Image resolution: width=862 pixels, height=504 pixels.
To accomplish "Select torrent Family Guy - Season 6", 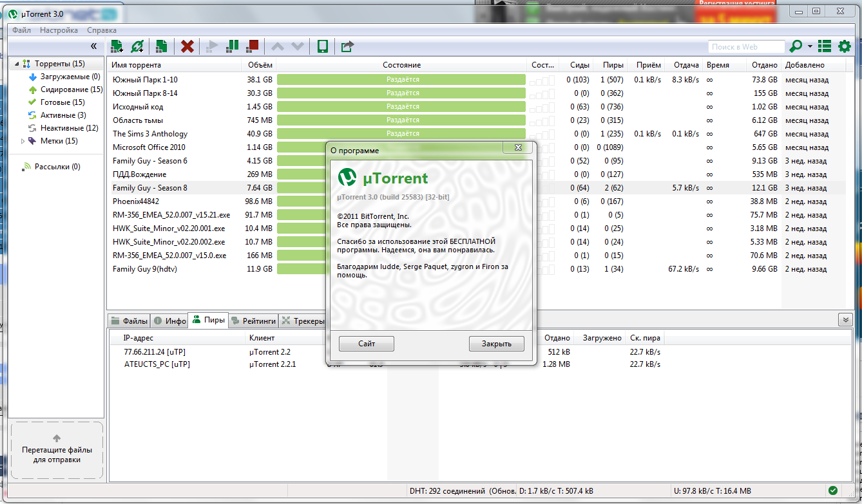I will point(150,161).
